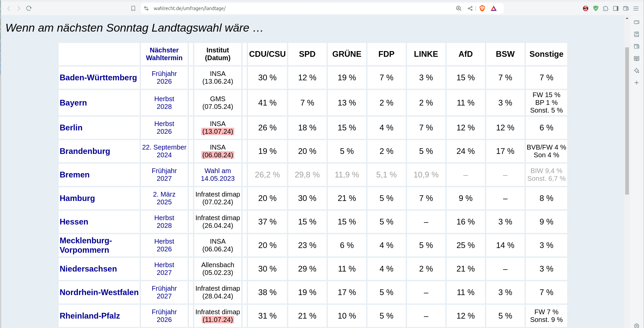Open Niedersachsen polls link

(x=88, y=269)
